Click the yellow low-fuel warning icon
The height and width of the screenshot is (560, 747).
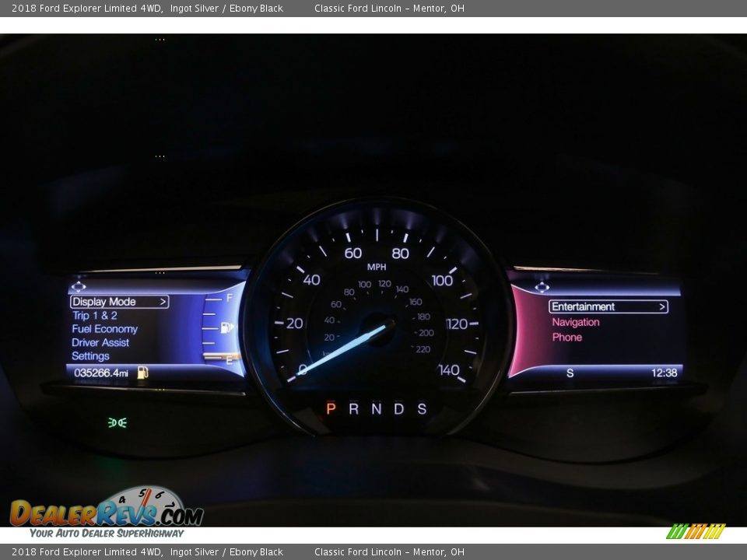[x=143, y=373]
